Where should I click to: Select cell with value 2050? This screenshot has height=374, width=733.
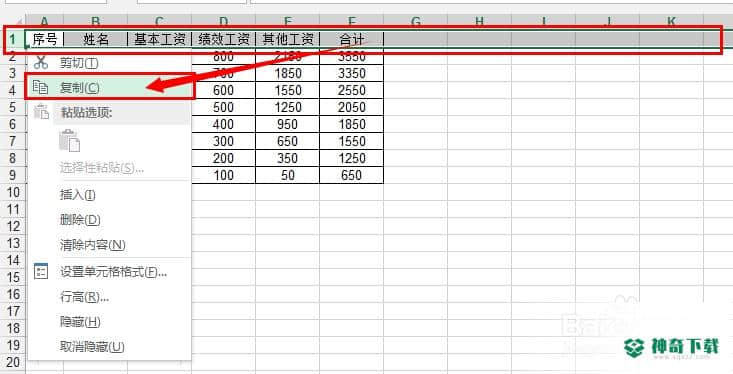pos(352,107)
